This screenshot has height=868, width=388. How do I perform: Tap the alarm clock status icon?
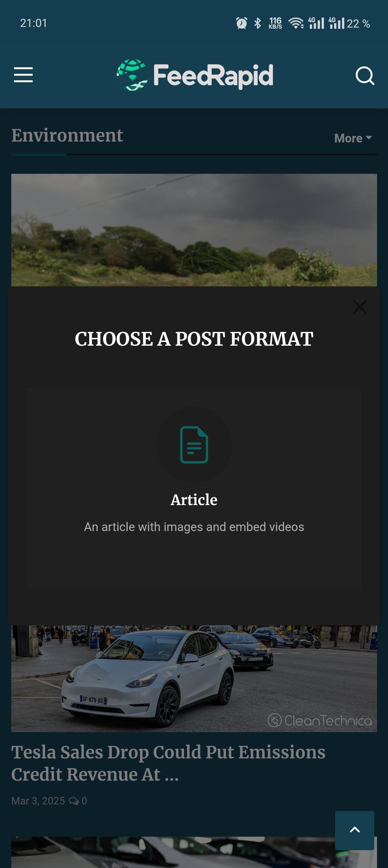(242, 23)
